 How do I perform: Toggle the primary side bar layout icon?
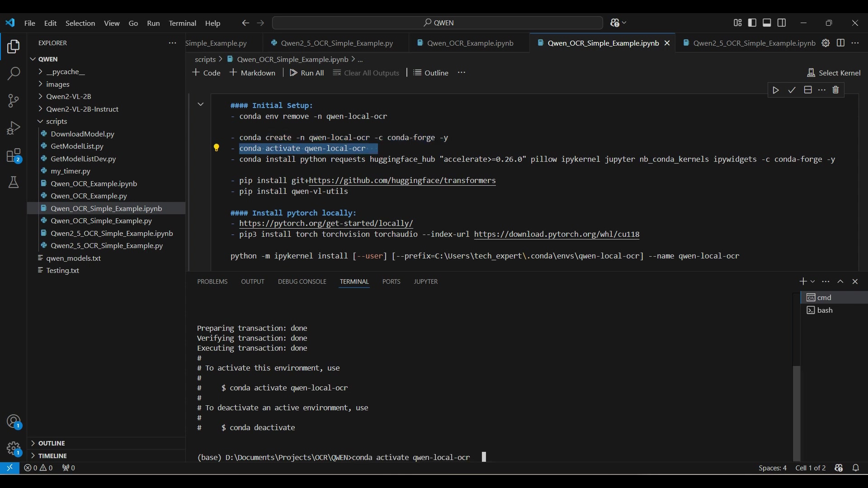tap(752, 23)
